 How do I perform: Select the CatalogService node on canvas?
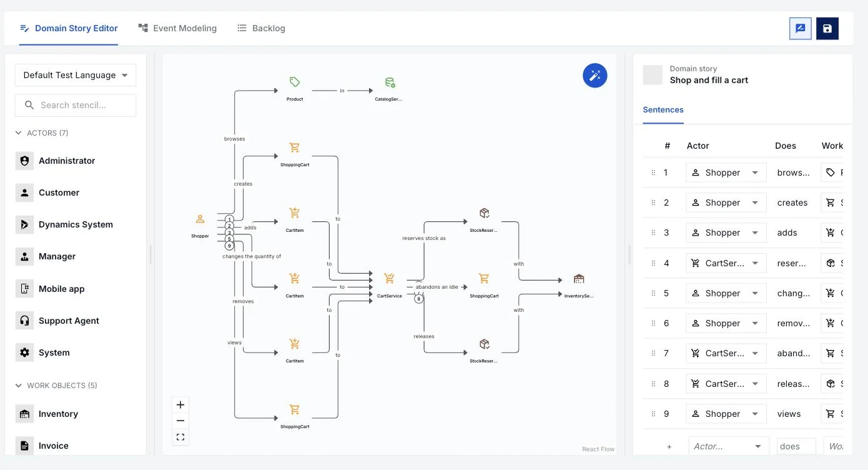[x=389, y=89]
